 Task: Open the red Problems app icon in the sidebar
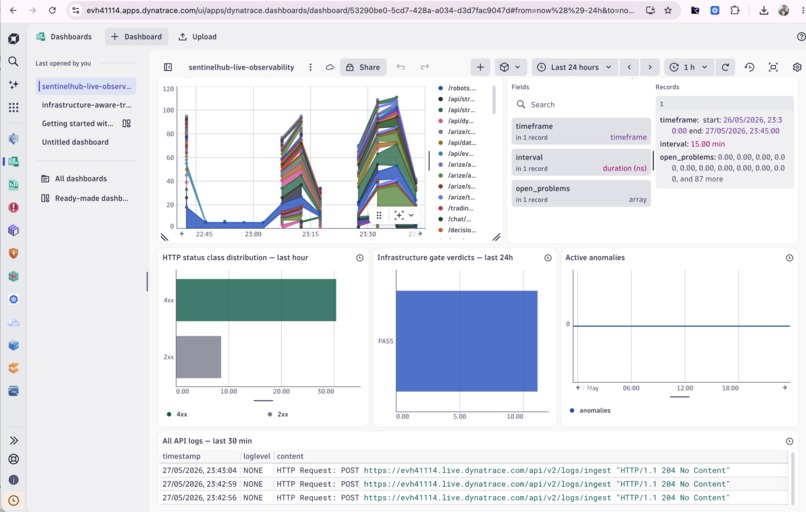(x=14, y=207)
